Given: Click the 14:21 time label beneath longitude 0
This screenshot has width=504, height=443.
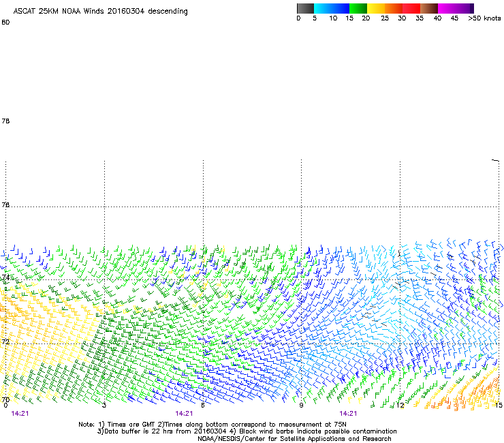Looking at the screenshot, I should pos(20,414).
